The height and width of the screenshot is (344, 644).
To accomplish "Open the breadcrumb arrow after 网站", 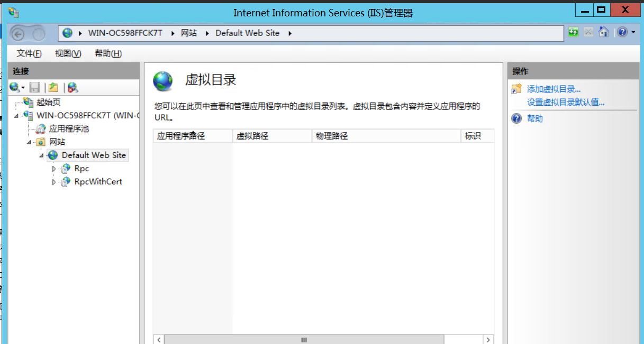I will coord(206,33).
